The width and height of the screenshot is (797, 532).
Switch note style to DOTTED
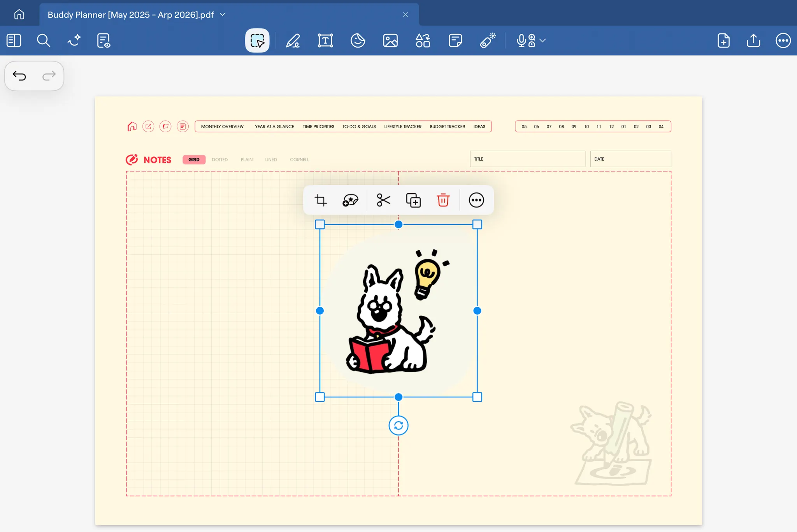tap(219, 159)
